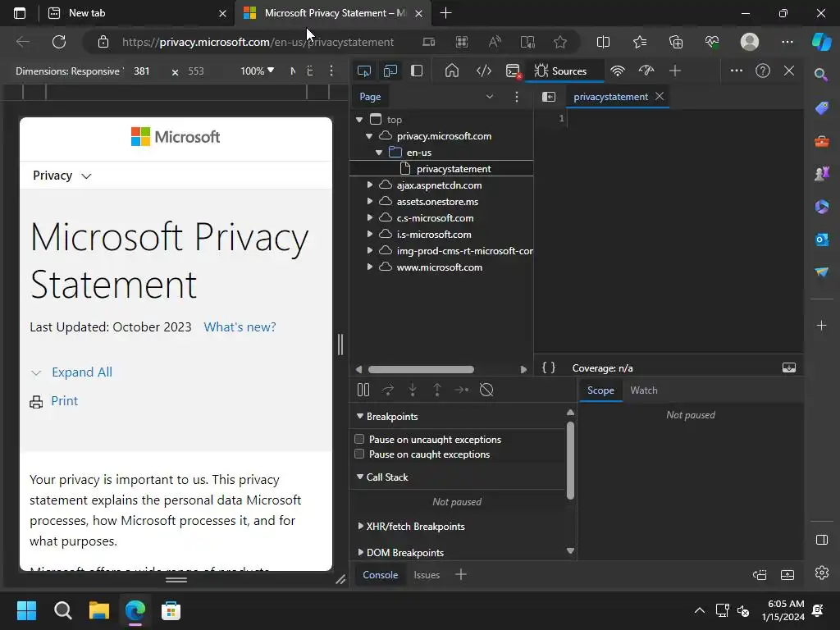Image resolution: width=840 pixels, height=630 pixels.
Task: Expand the assets.onestore.ms node
Action: pos(370,202)
